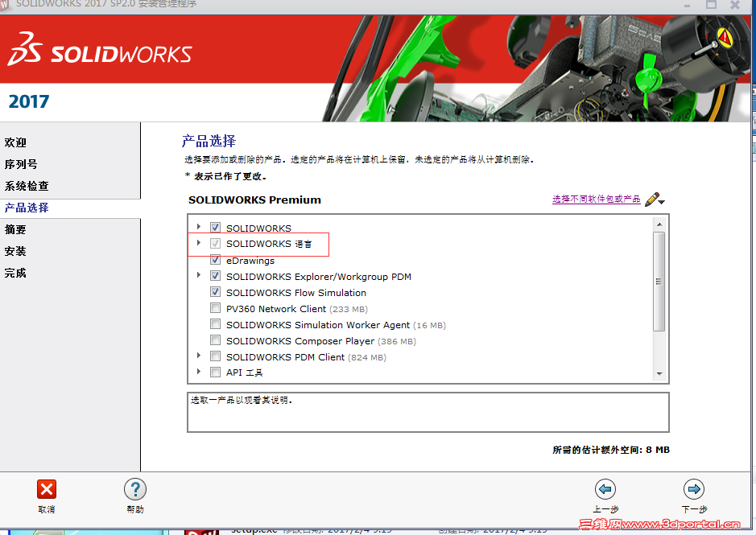Image resolution: width=756 pixels, height=535 pixels.
Task: Click the pencil edit package icon
Action: coord(652,199)
